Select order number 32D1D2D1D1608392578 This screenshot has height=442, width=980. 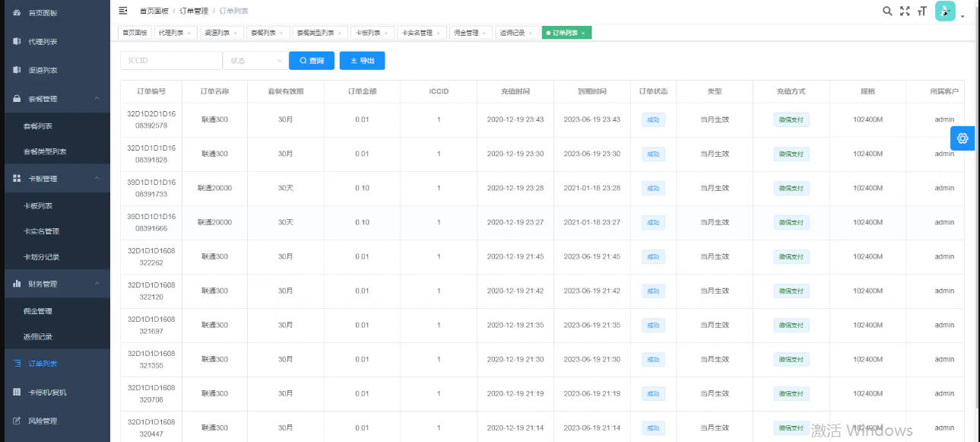coord(151,119)
